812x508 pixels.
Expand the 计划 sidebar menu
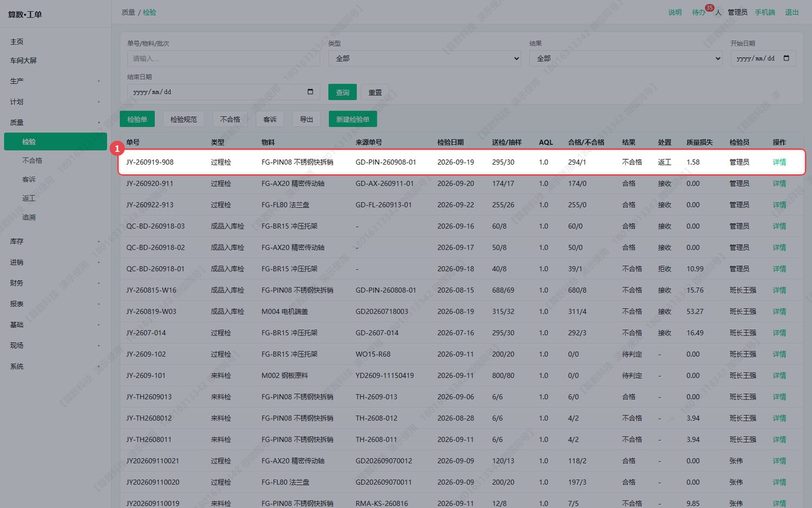55,102
